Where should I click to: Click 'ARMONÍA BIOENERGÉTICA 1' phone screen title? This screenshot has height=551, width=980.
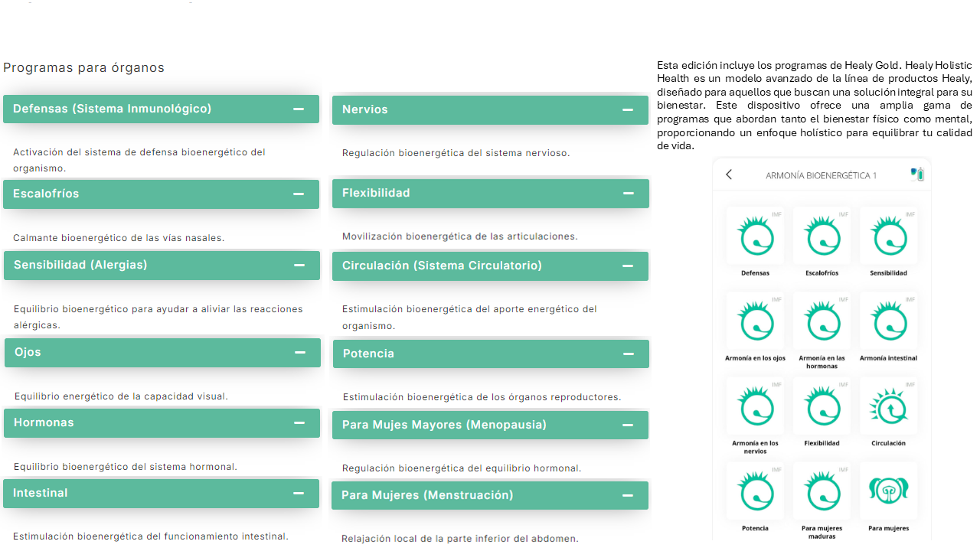point(821,175)
